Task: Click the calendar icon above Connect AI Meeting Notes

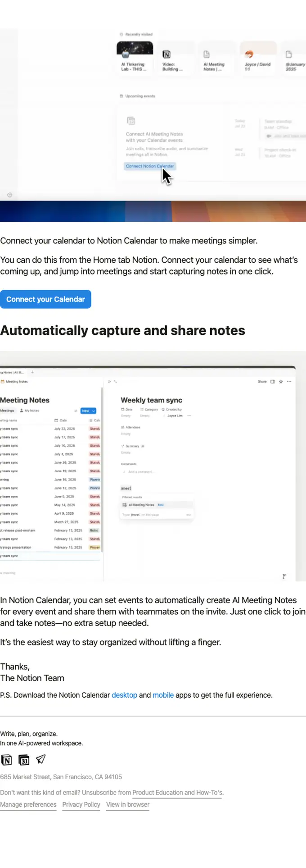Action: (x=131, y=121)
